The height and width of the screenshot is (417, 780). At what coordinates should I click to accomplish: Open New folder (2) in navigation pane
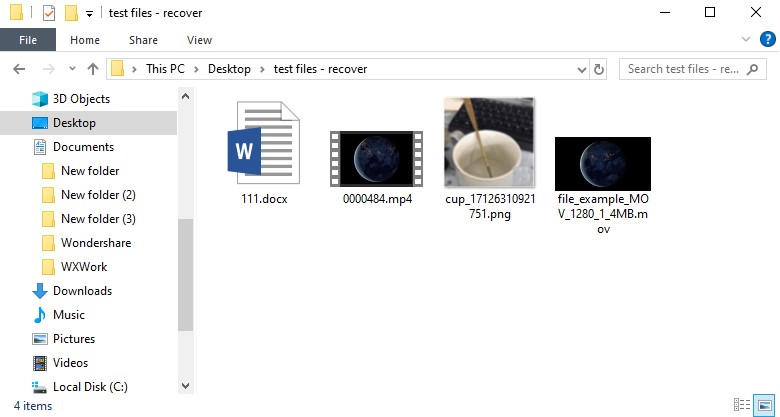(x=98, y=195)
